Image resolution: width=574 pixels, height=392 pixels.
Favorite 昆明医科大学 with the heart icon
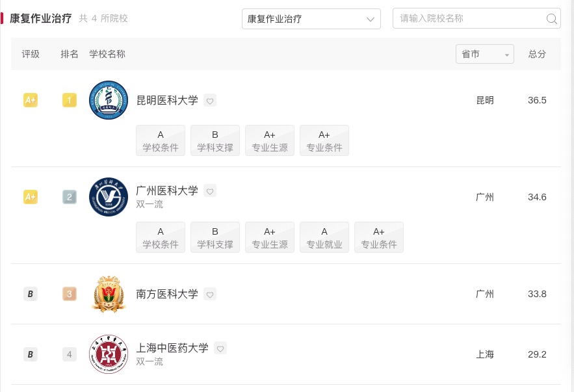(x=210, y=101)
